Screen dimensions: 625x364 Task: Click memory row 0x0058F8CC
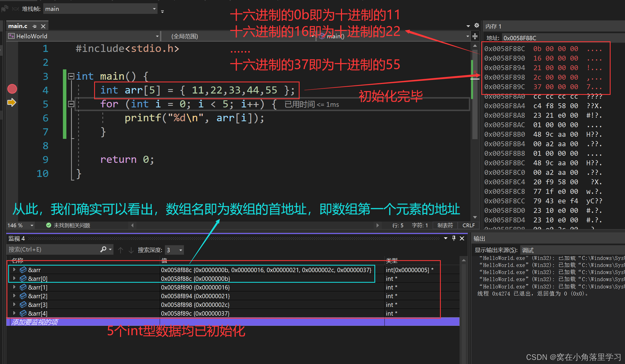pos(543,201)
